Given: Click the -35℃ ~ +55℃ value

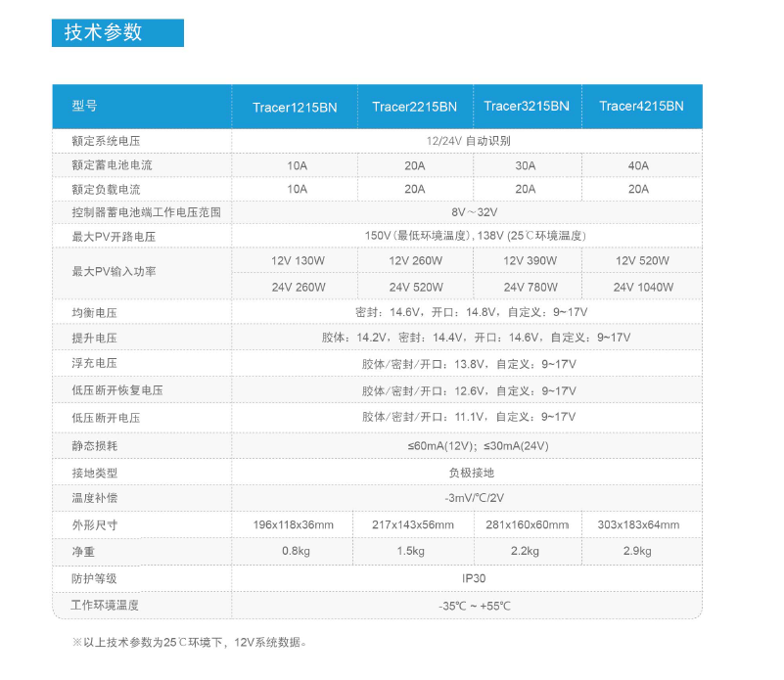Looking at the screenshot, I should (475, 606).
